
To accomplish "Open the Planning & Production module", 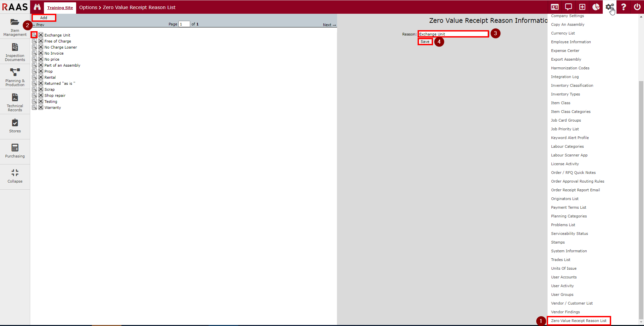I will [x=15, y=77].
